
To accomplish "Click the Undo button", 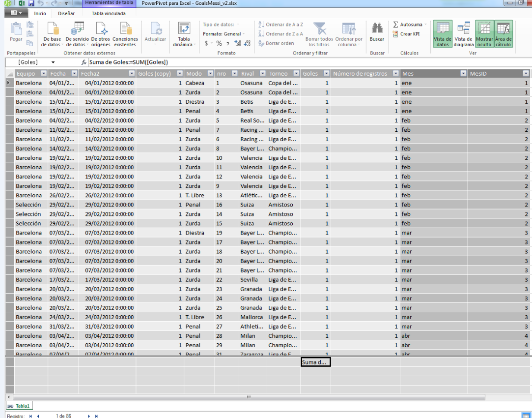I will 41,3.
